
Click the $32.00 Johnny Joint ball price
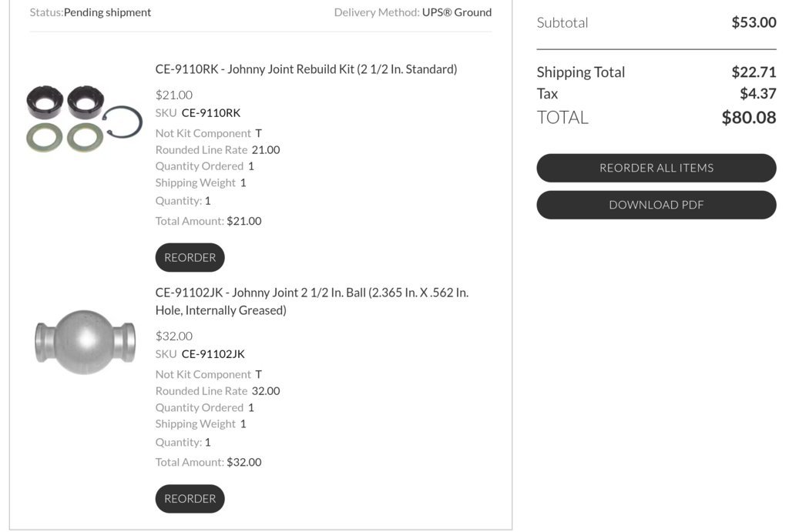pos(174,336)
